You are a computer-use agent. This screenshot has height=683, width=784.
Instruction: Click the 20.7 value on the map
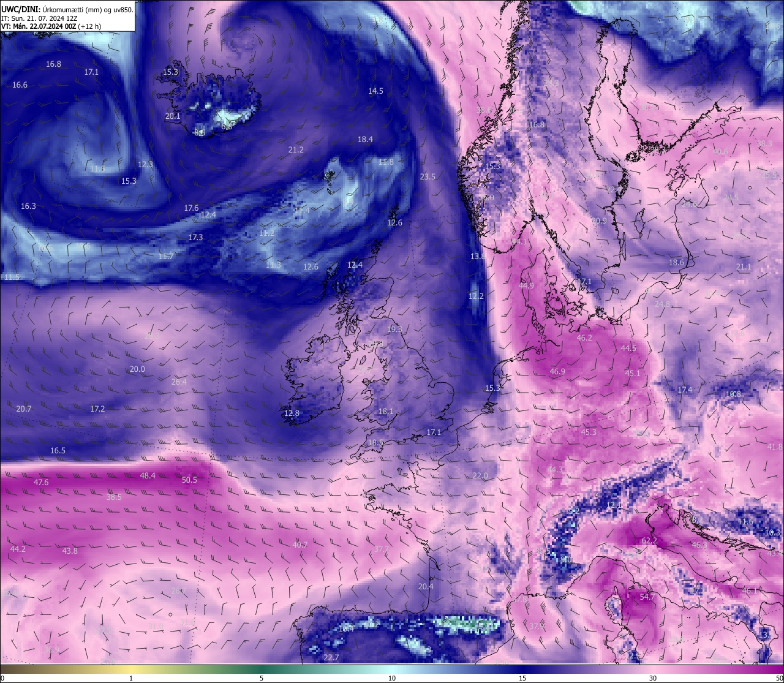point(24,409)
